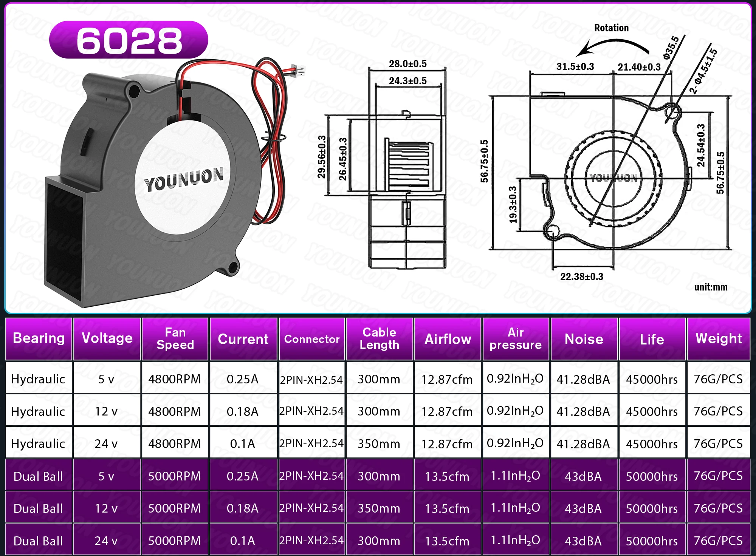Click the Bearing column header

[x=39, y=338]
